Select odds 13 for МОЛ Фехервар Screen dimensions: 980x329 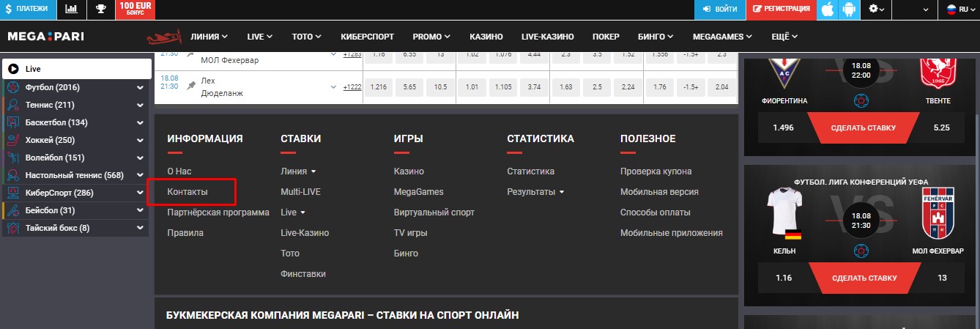pyautogui.click(x=941, y=278)
